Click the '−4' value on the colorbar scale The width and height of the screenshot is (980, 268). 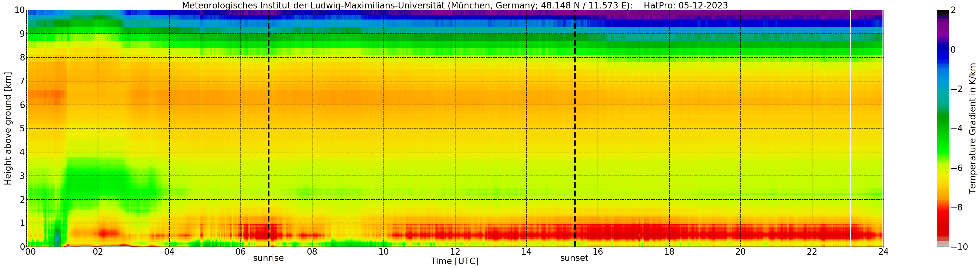pyautogui.click(x=956, y=128)
